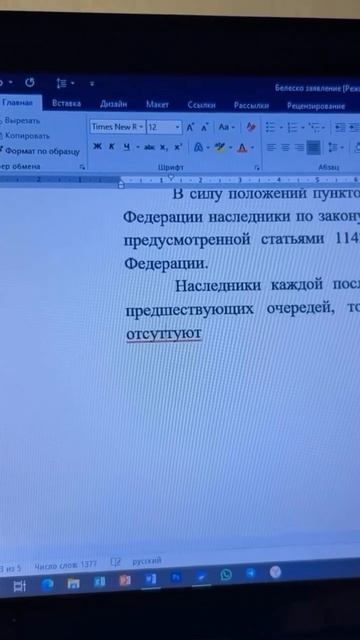Open the Рецензирование ribbon tab

(316, 106)
